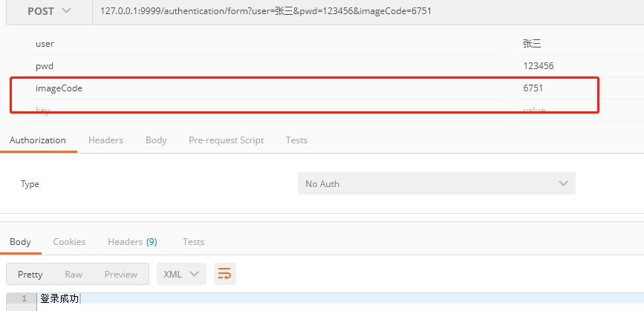Go to the request Tests tab
644x311 pixels.
pos(296,140)
